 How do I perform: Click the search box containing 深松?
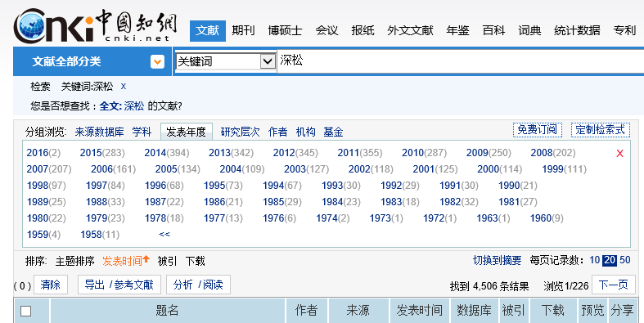[460, 61]
